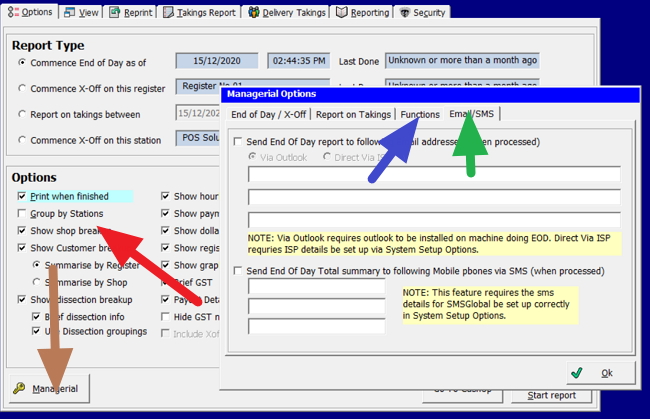Click the Reprint tab icon

point(114,13)
